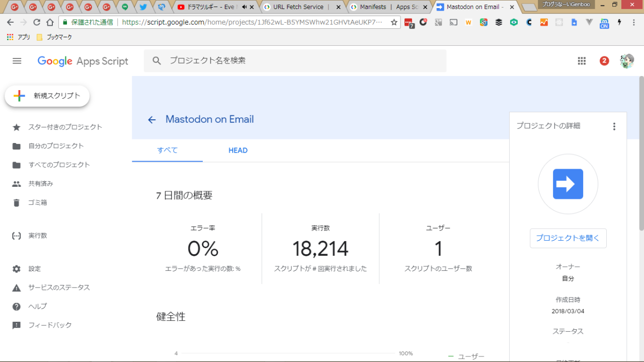Click the project name search field

[x=302, y=61]
